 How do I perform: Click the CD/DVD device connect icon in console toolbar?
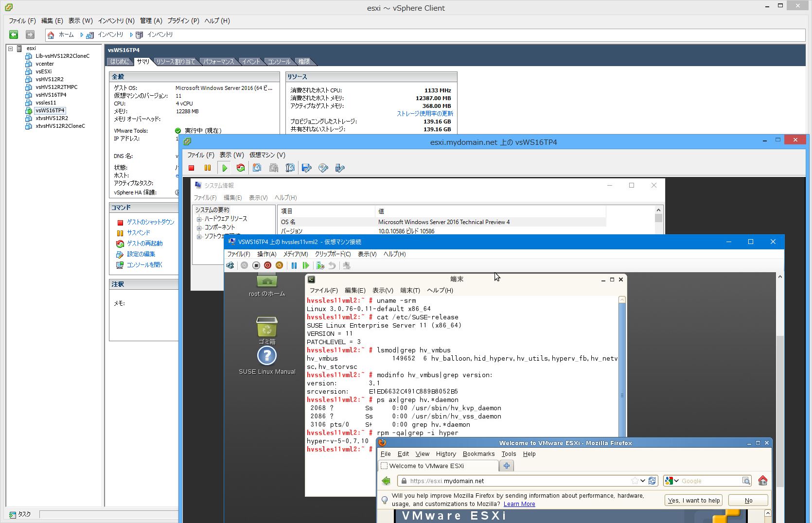coord(323,168)
